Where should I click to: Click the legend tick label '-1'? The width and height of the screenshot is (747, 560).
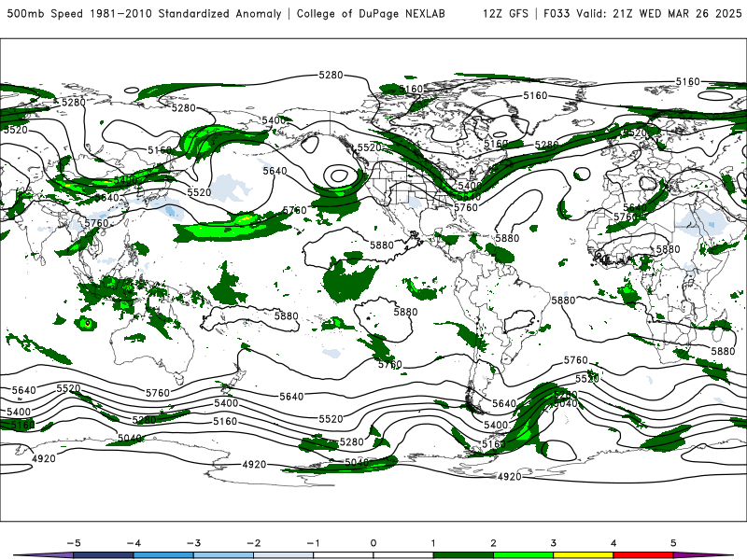click(313, 543)
